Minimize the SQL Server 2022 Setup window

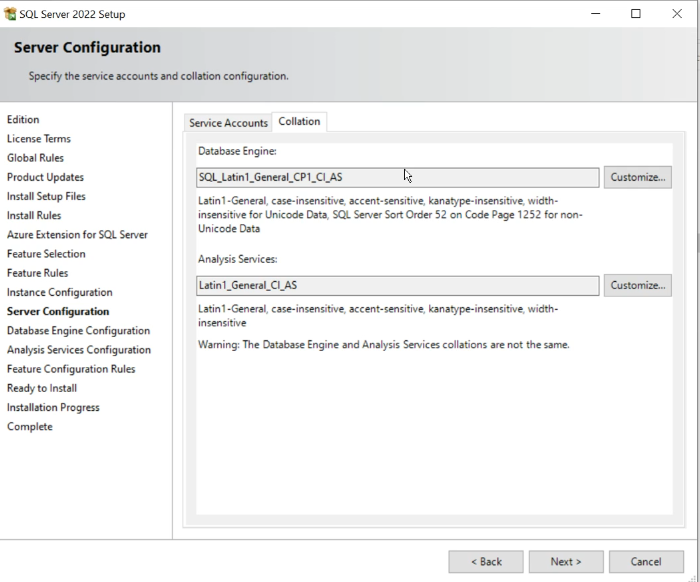tap(595, 14)
